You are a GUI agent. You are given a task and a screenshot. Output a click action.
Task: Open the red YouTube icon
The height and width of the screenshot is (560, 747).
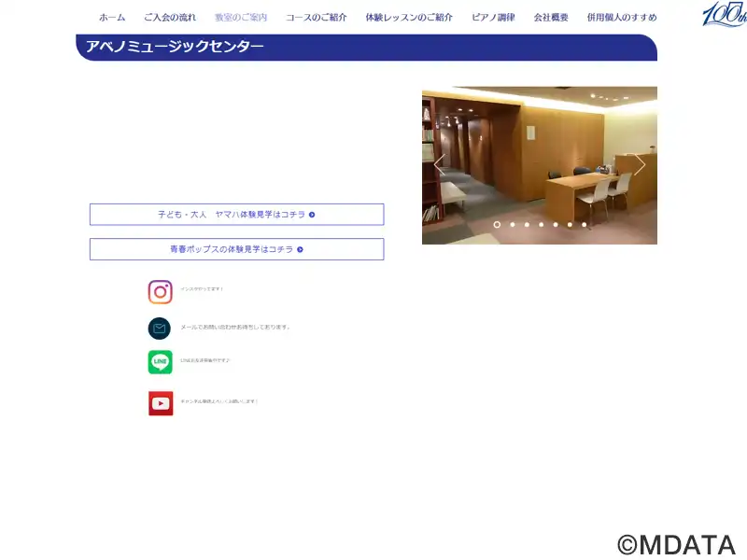pos(161,403)
